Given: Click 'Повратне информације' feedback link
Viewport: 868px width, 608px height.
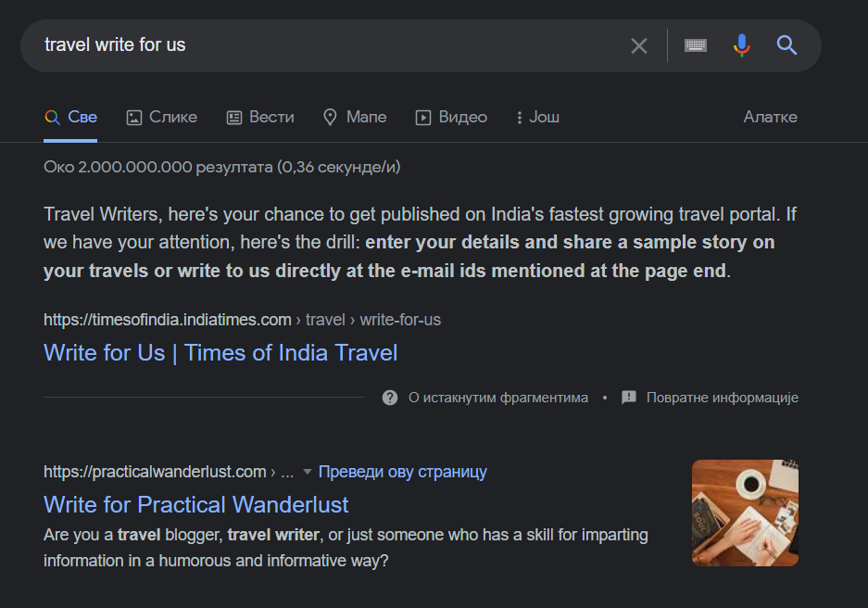Looking at the screenshot, I should pyautogui.click(x=723, y=398).
